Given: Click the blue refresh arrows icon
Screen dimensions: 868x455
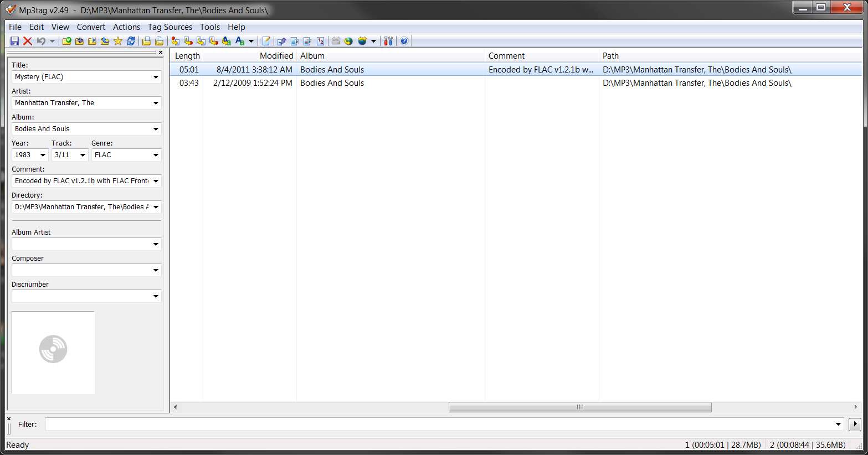Looking at the screenshot, I should 131,41.
